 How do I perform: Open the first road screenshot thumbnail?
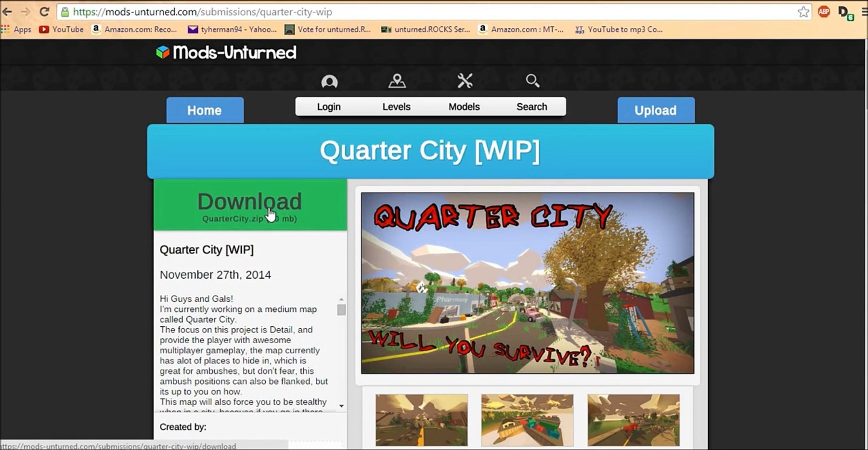coord(421,420)
